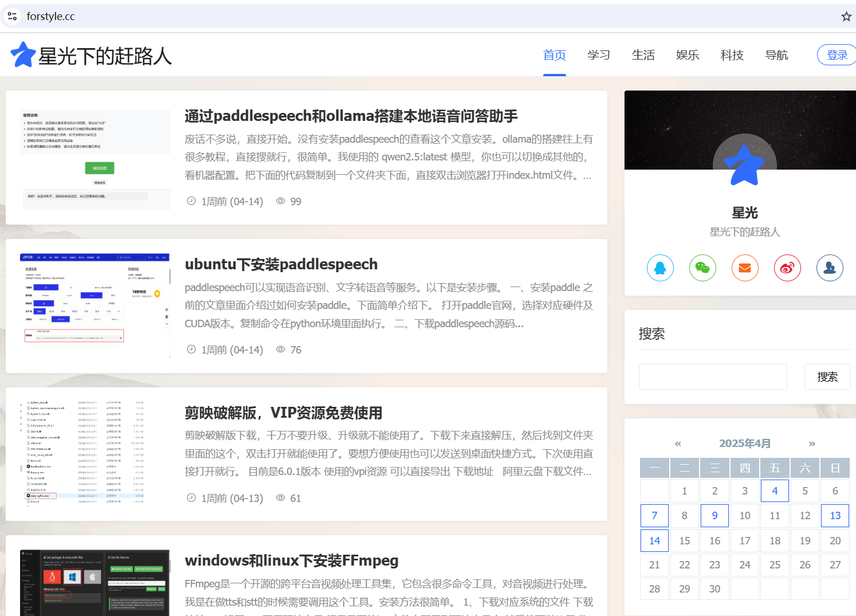
Task: Select calendar date 4
Action: pyautogui.click(x=775, y=491)
